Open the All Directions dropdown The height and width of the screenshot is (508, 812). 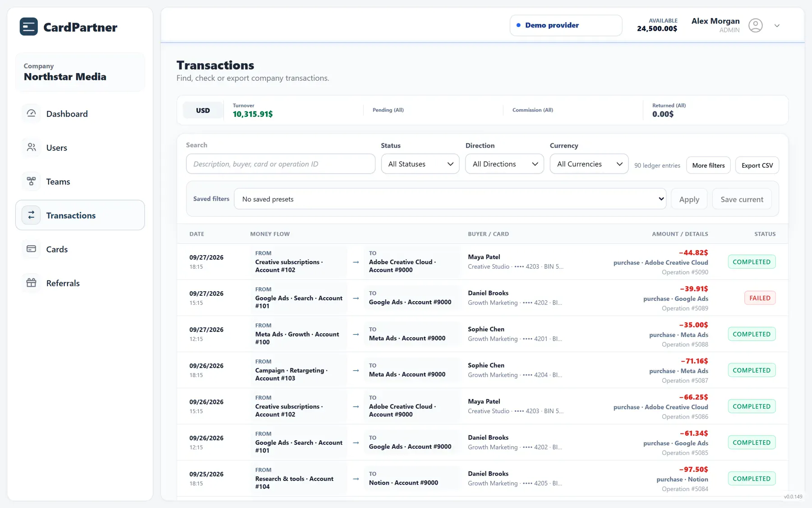[504, 164]
